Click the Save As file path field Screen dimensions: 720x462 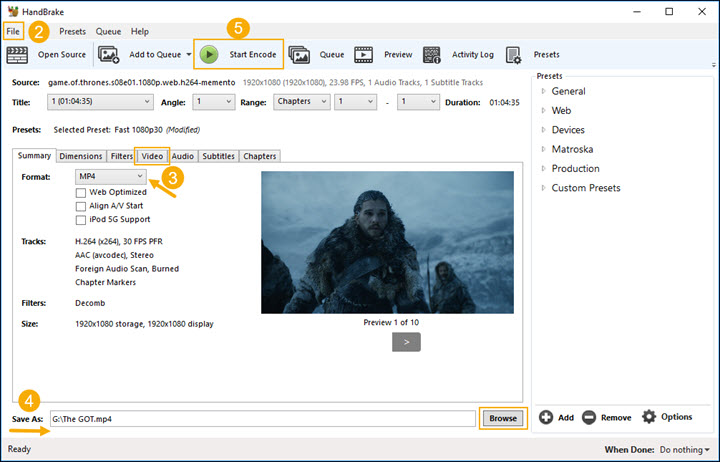[x=260, y=418]
